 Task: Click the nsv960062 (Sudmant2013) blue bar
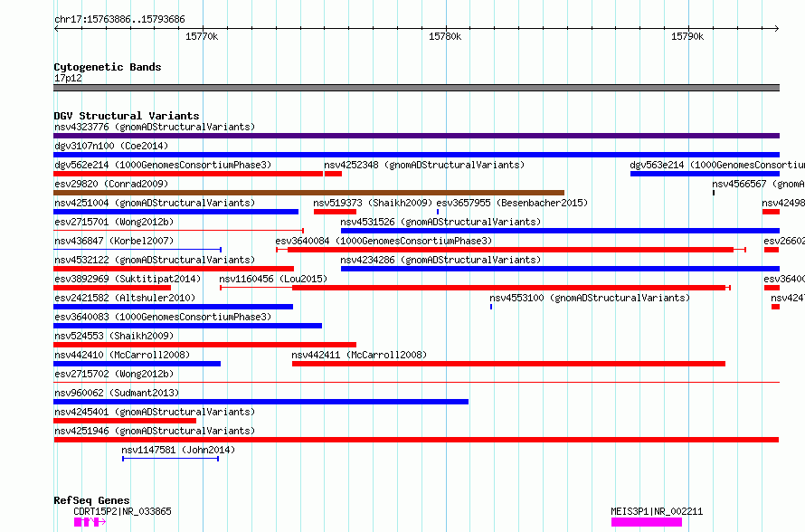point(260,402)
